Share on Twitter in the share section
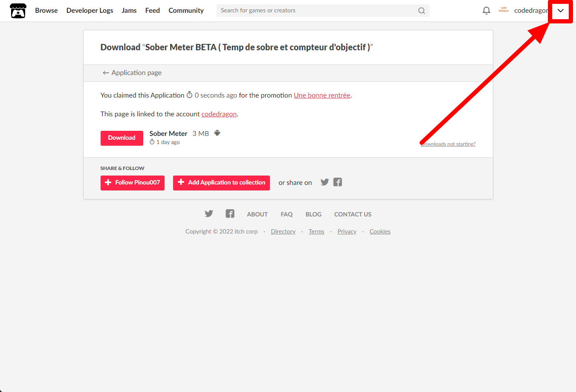The width and height of the screenshot is (576, 392). (325, 182)
